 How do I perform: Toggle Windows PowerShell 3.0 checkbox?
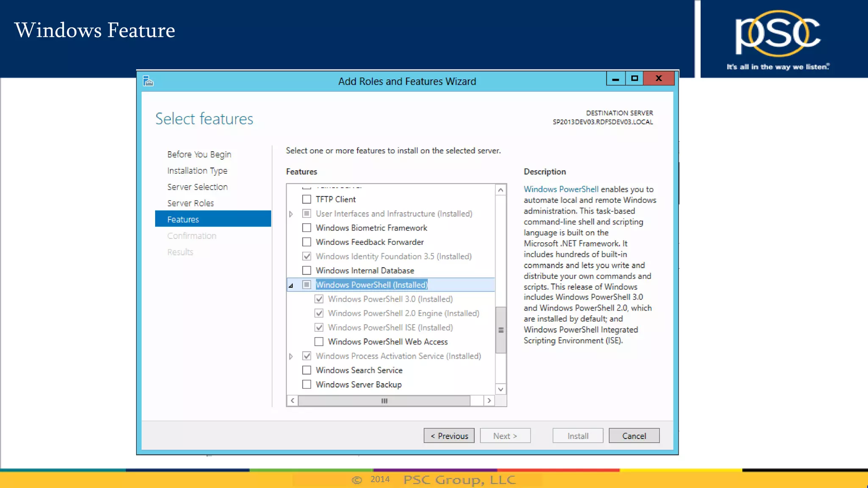[319, 299]
